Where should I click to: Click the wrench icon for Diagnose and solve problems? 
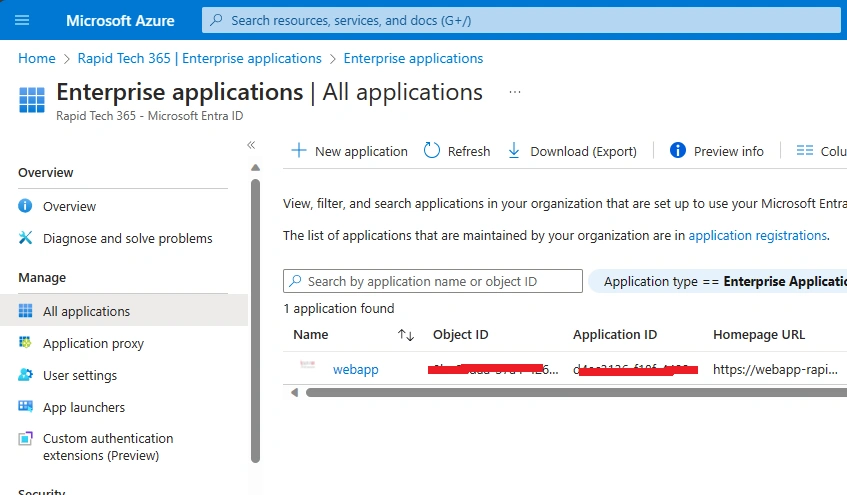pyautogui.click(x=25, y=238)
